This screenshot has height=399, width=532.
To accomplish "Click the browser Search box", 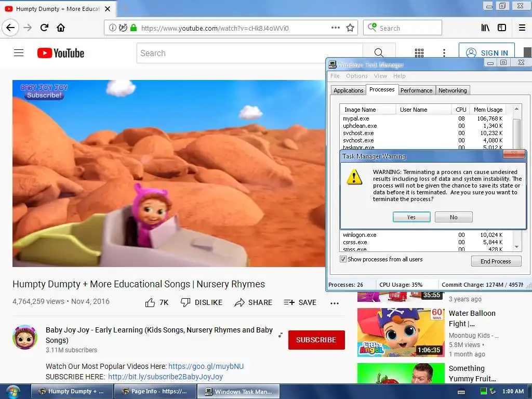I will pyautogui.click(x=403, y=28).
